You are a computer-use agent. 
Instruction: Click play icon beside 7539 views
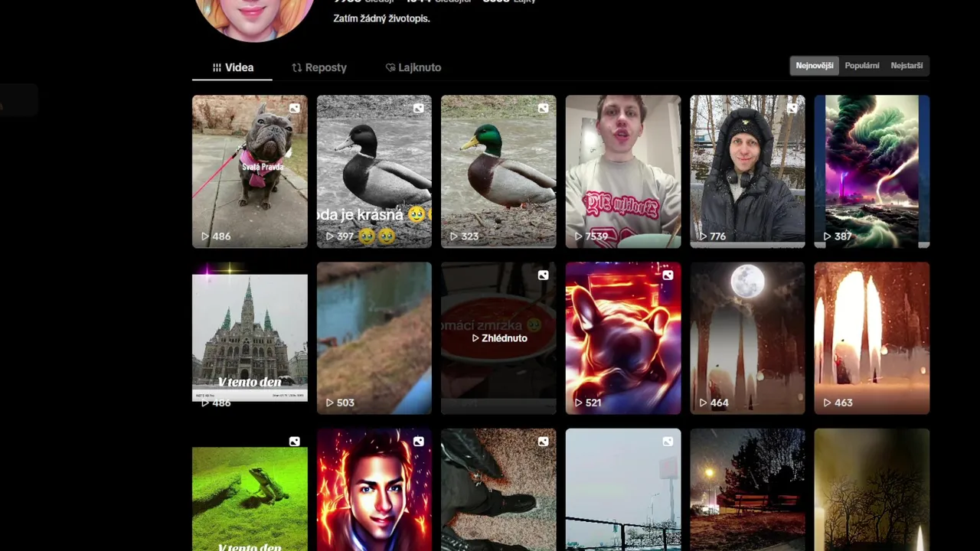pyautogui.click(x=578, y=236)
